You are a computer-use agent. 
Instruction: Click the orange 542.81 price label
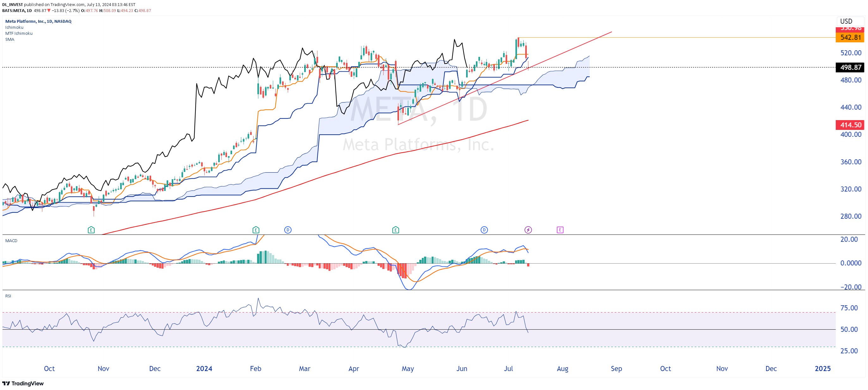pos(850,37)
